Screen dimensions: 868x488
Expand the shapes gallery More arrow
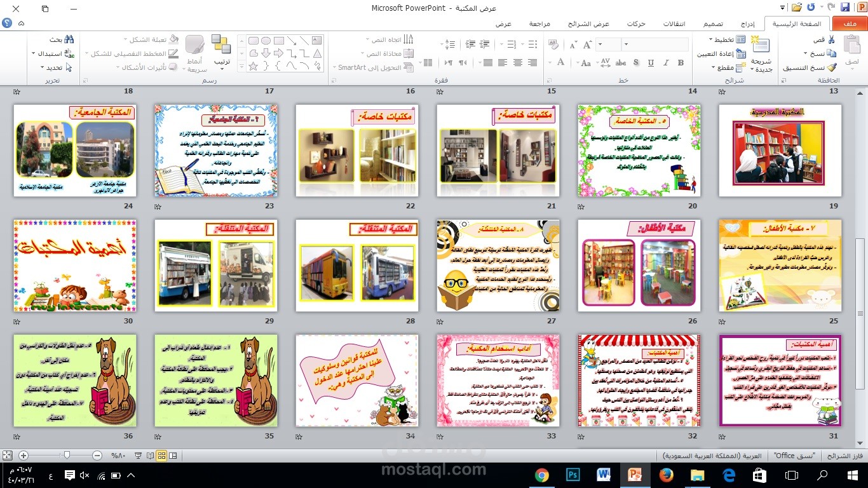pos(241,65)
